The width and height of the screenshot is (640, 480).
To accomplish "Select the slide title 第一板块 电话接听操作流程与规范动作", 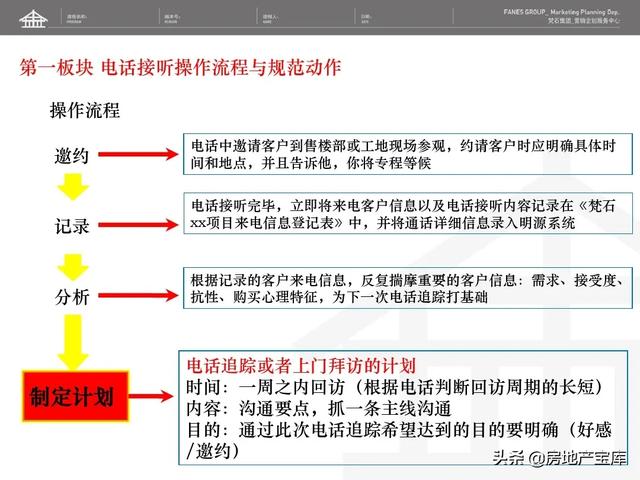I will pyautogui.click(x=180, y=67).
